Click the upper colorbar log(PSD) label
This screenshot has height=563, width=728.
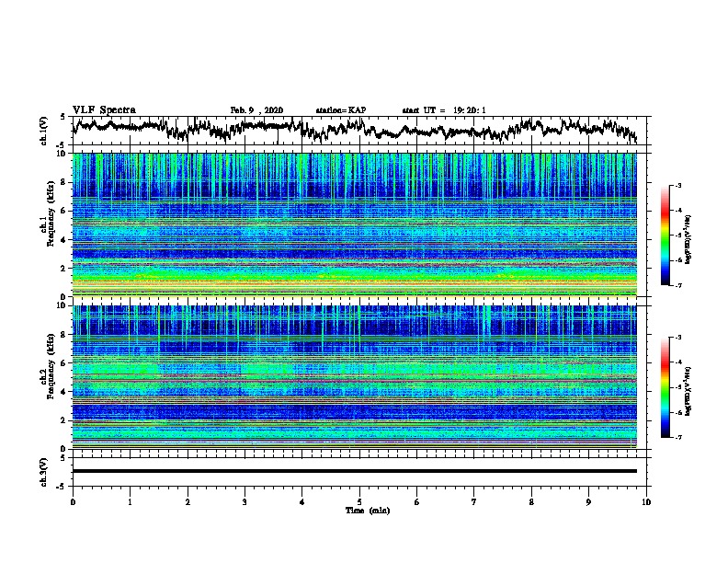pyautogui.click(x=688, y=239)
